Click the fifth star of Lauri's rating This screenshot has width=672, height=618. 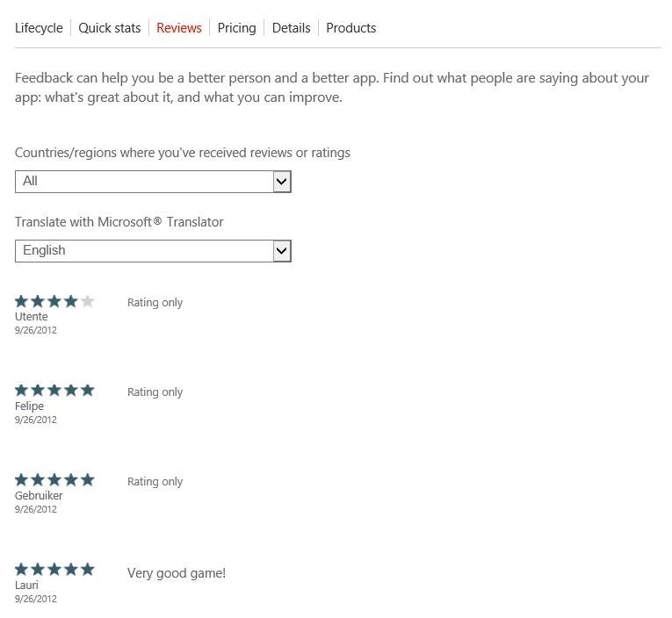tap(87, 570)
